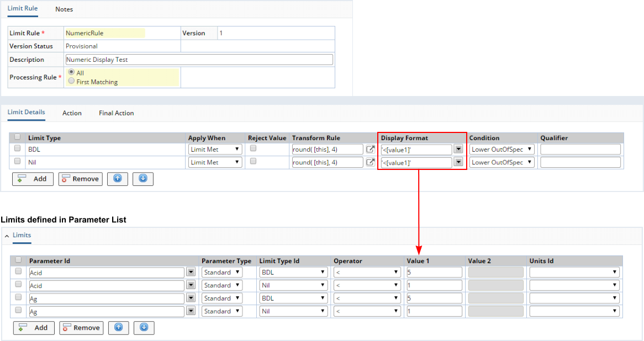Viewport: 644px width, 341px height.
Task: Open Display Format dropdown arrow for Nil row
Action: point(458,162)
